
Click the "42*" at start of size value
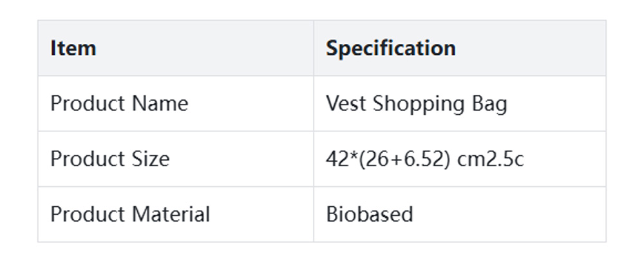tap(338, 159)
